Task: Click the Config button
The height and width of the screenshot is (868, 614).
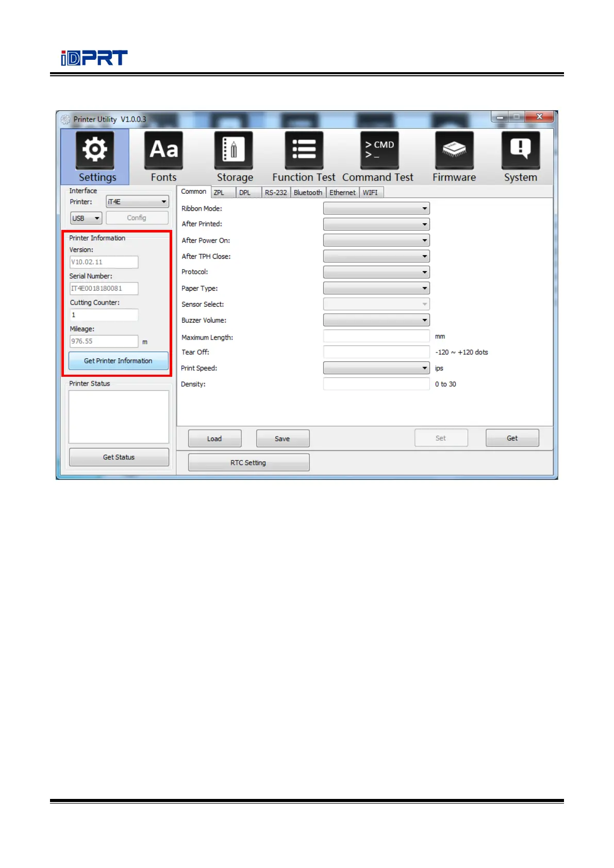Action: coord(137,218)
